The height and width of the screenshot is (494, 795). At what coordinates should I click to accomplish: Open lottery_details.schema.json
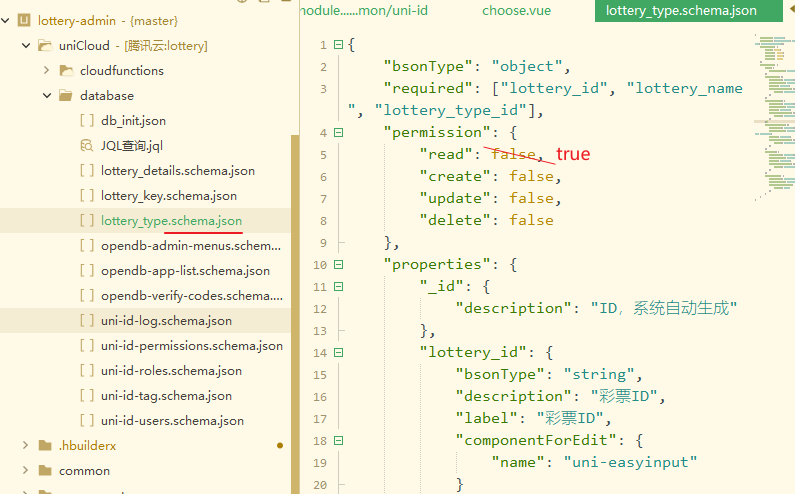[x=178, y=170]
